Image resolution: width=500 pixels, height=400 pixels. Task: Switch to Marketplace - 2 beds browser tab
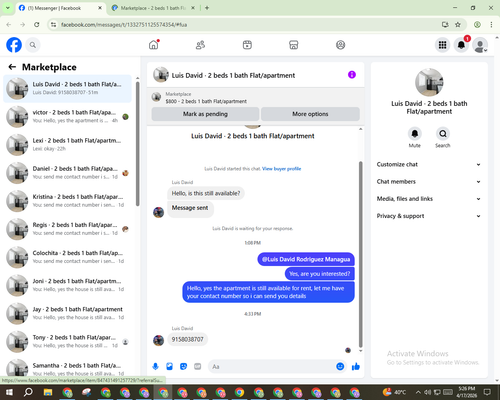pos(154,8)
